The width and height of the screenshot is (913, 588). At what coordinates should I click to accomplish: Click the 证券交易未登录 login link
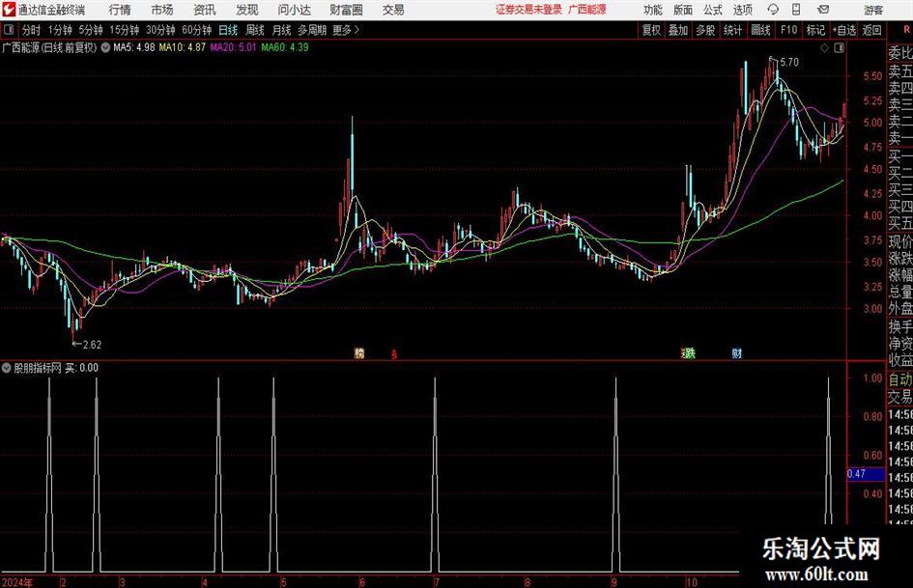[528, 10]
